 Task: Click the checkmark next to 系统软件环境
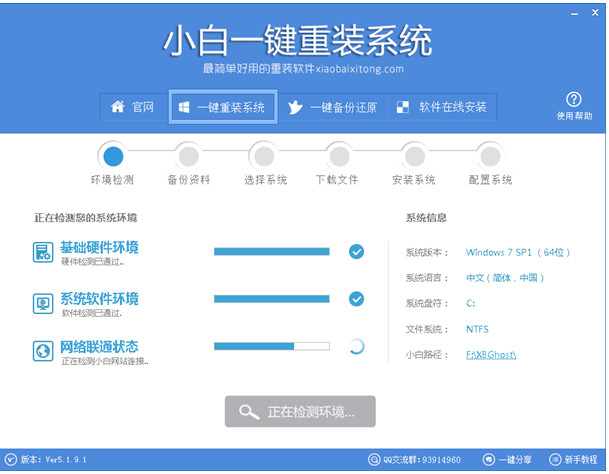tap(356, 299)
